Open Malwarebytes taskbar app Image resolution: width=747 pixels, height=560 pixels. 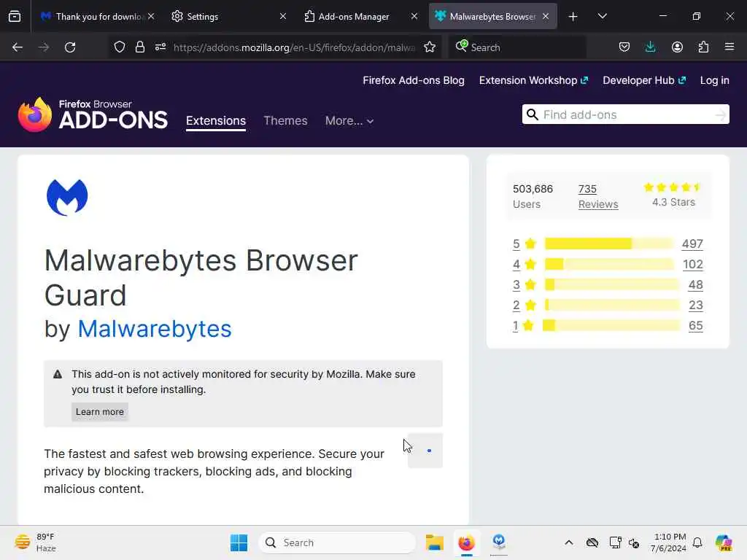coord(499,542)
